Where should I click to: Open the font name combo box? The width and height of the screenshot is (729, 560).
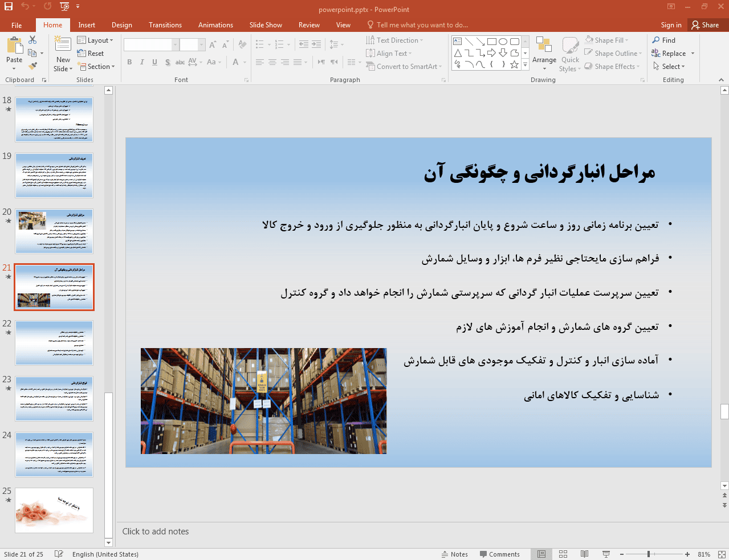[152, 44]
